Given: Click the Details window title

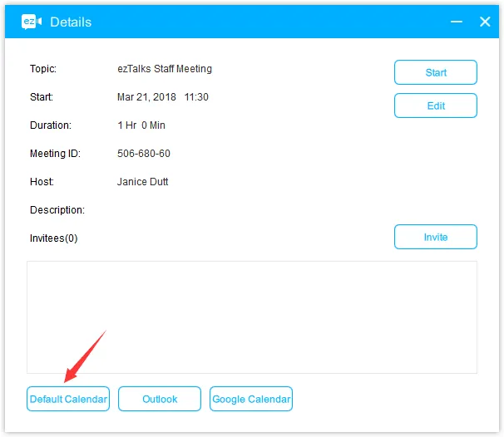Looking at the screenshot, I should click(71, 22).
